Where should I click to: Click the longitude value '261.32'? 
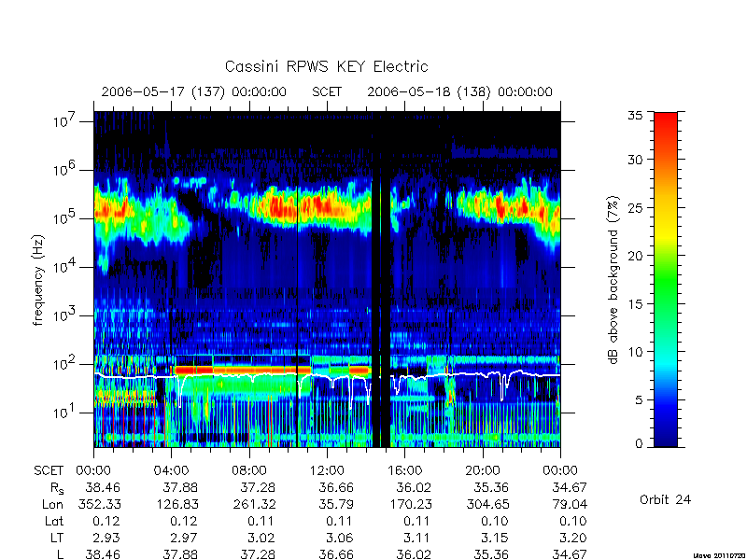pyautogui.click(x=254, y=504)
